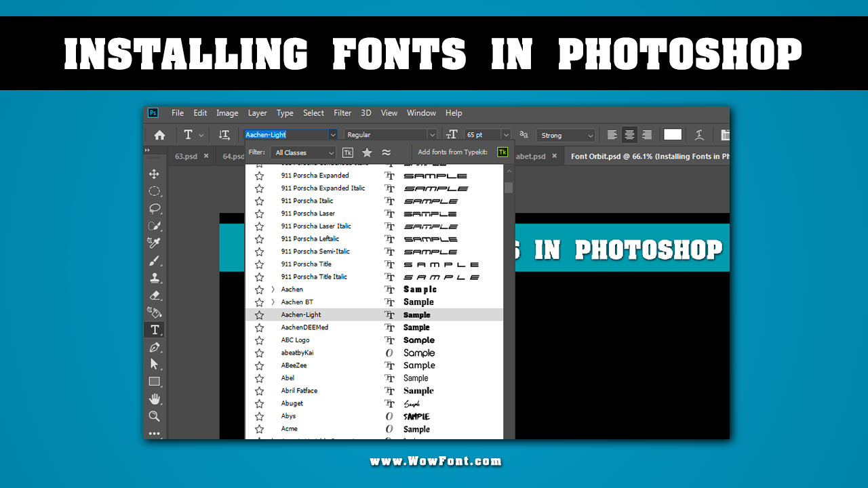Favorite the Abril Fatface font star
The image size is (868, 488).
[259, 391]
